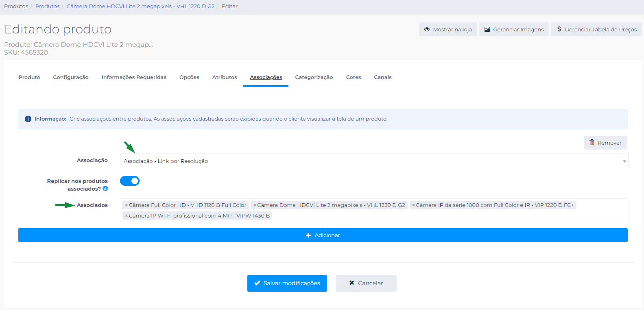
Task: Open the Cores tab
Action: click(x=354, y=77)
